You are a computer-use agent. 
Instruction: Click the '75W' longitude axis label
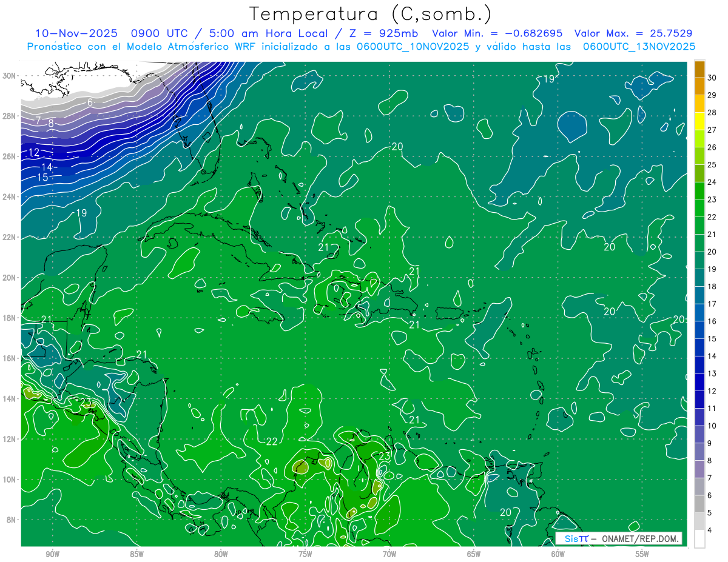(x=305, y=555)
